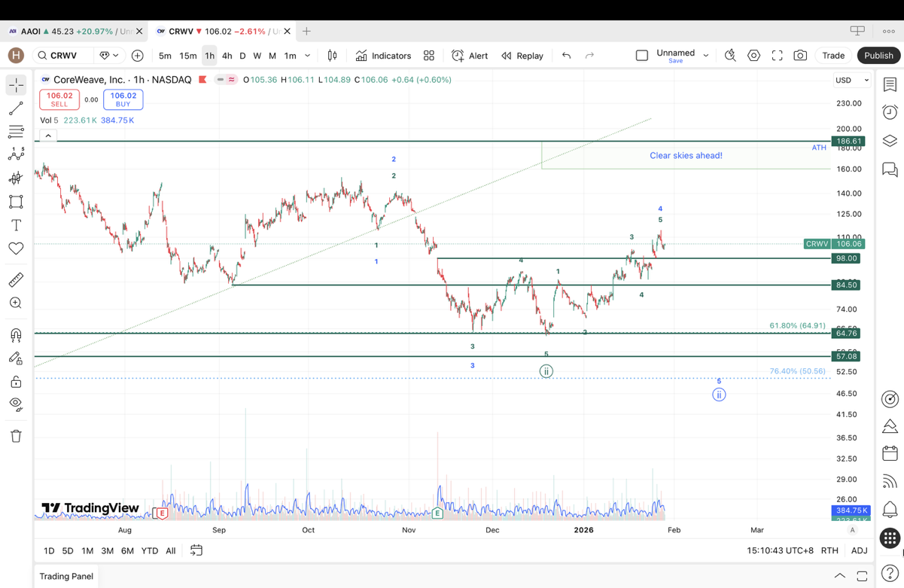Open the Indicators dialog

pyautogui.click(x=384, y=56)
